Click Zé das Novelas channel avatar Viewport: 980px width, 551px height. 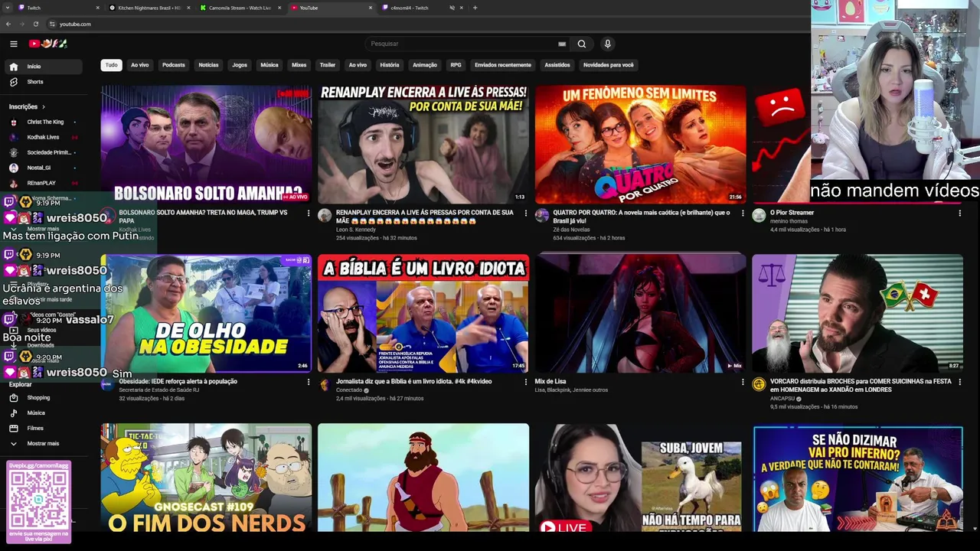[542, 216]
